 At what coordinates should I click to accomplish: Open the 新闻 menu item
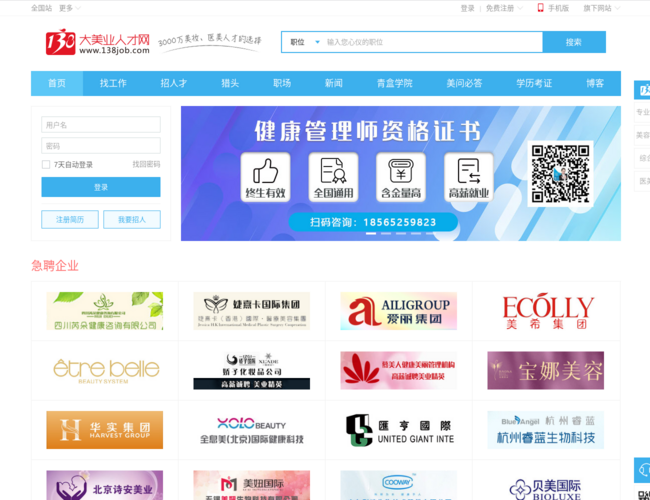pyautogui.click(x=334, y=83)
